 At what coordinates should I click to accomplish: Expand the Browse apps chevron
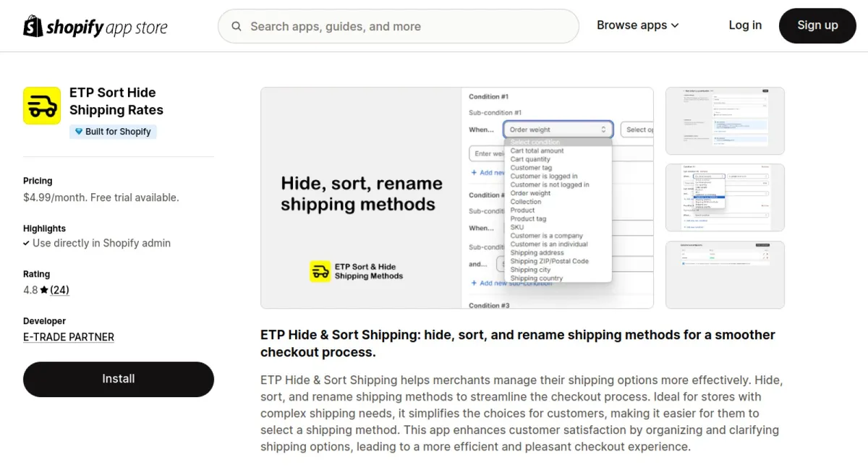[x=675, y=25]
